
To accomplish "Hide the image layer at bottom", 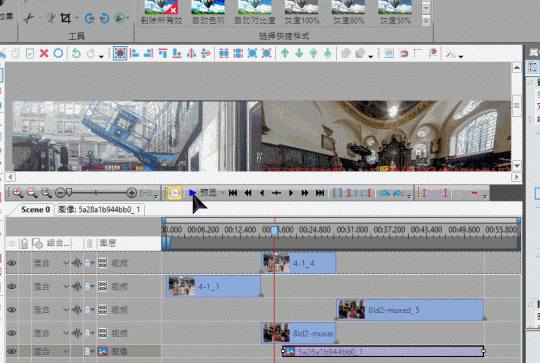I will click(x=12, y=352).
